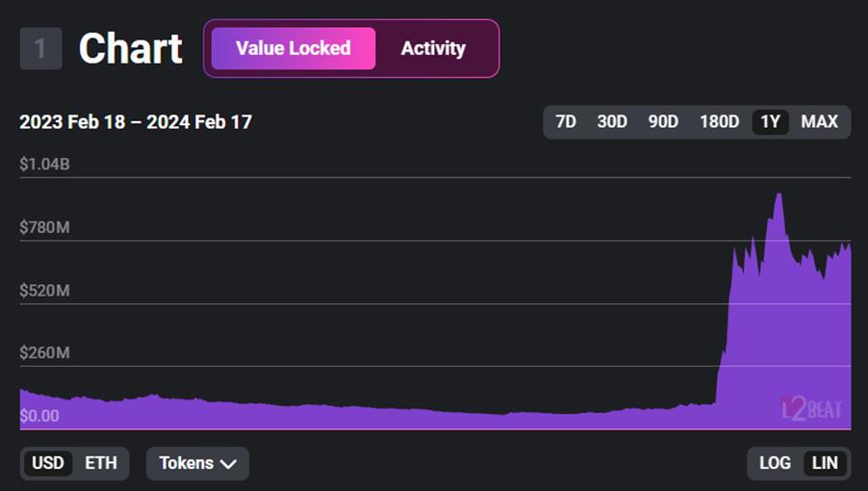
Task: Switch to the Activity tab
Action: tap(433, 48)
